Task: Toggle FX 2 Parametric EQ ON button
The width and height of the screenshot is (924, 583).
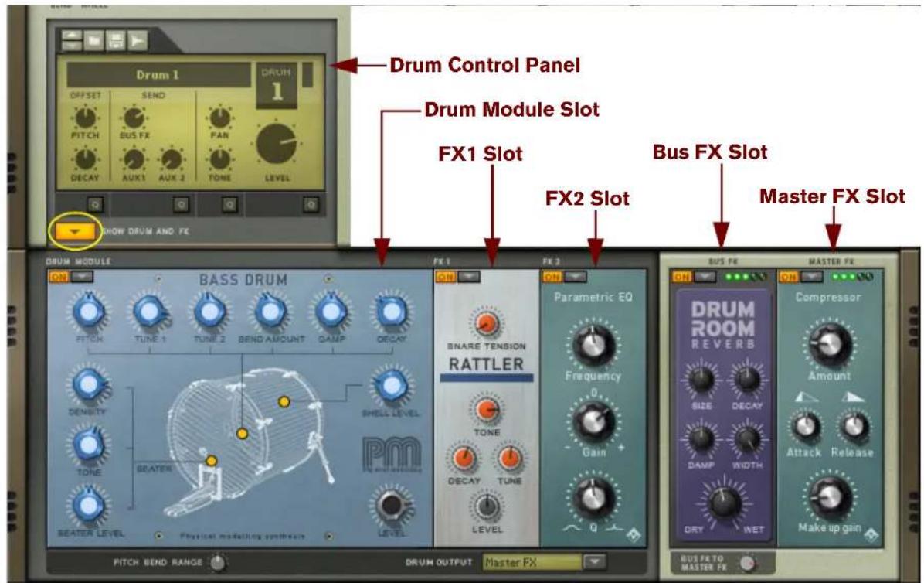Action: [x=552, y=277]
